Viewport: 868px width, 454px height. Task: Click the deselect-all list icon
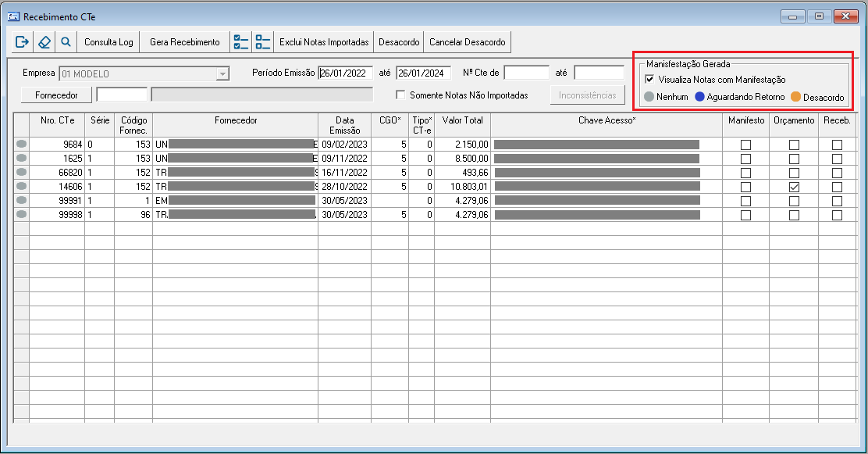[x=263, y=42]
